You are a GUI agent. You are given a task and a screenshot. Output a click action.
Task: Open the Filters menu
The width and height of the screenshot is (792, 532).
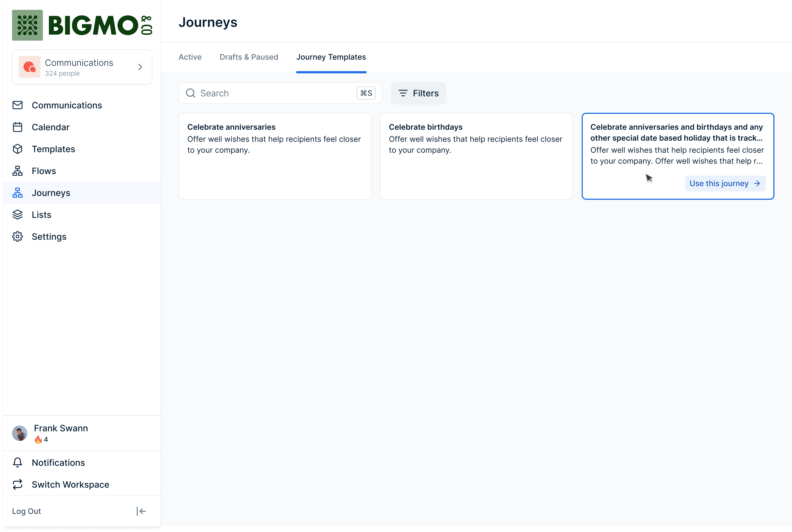418,93
